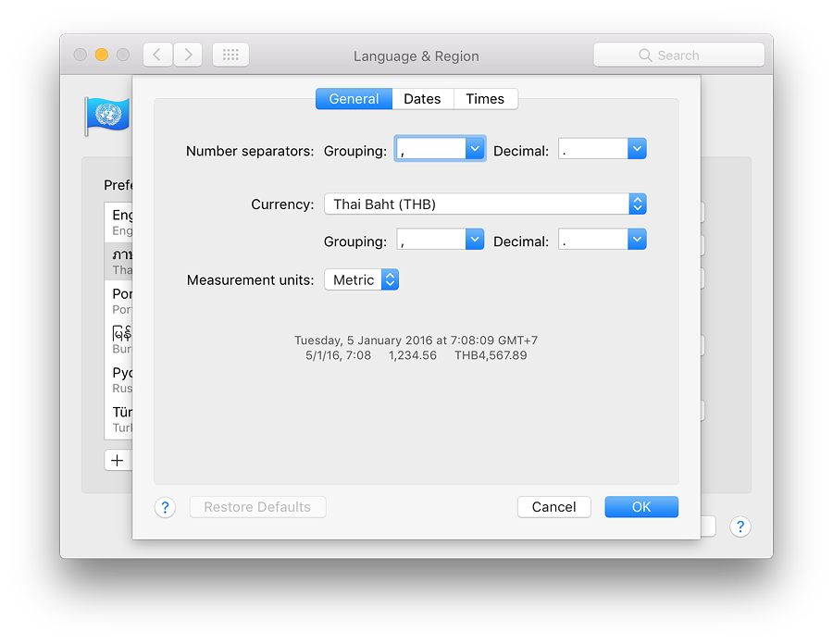Add a language with plus button
The width and height of the screenshot is (833, 644).
pyautogui.click(x=118, y=460)
